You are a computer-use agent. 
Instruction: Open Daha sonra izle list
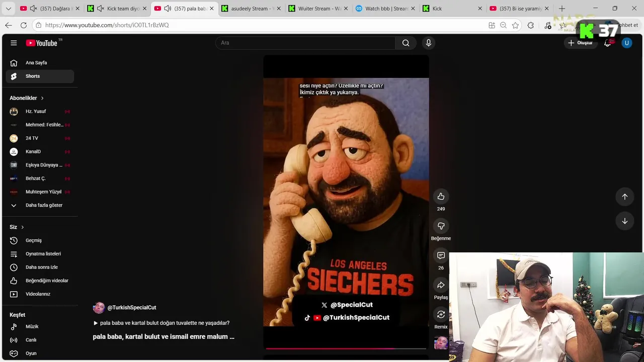coord(40,267)
